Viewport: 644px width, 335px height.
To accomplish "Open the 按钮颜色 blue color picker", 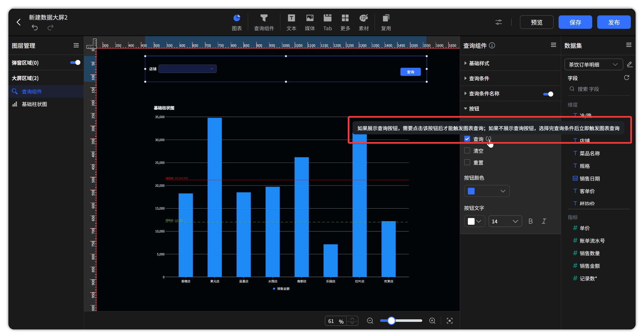I will tap(487, 191).
